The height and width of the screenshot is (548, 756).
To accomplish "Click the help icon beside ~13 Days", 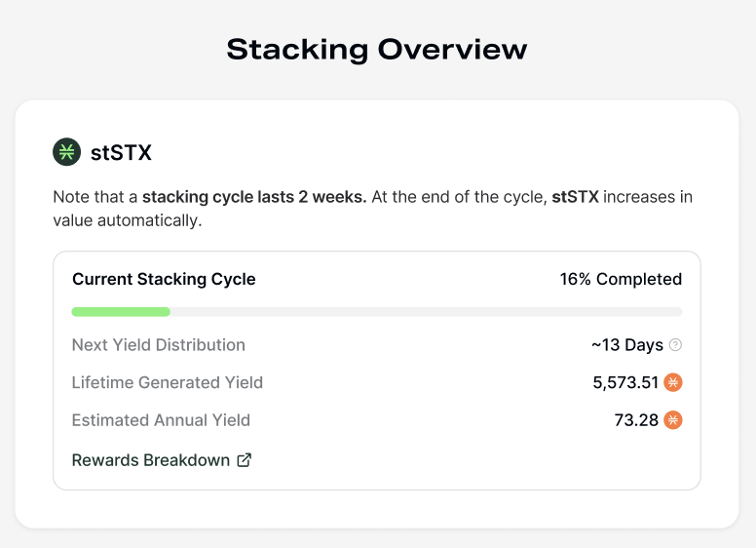I will pos(676,345).
